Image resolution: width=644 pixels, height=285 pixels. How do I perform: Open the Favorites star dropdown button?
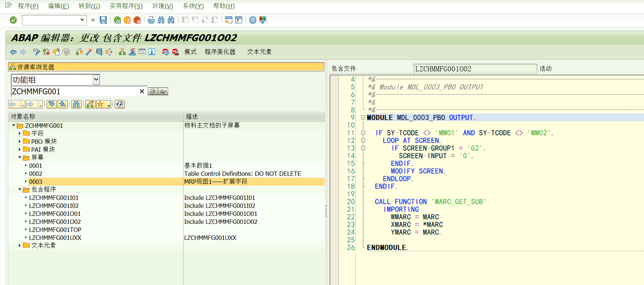(104, 104)
